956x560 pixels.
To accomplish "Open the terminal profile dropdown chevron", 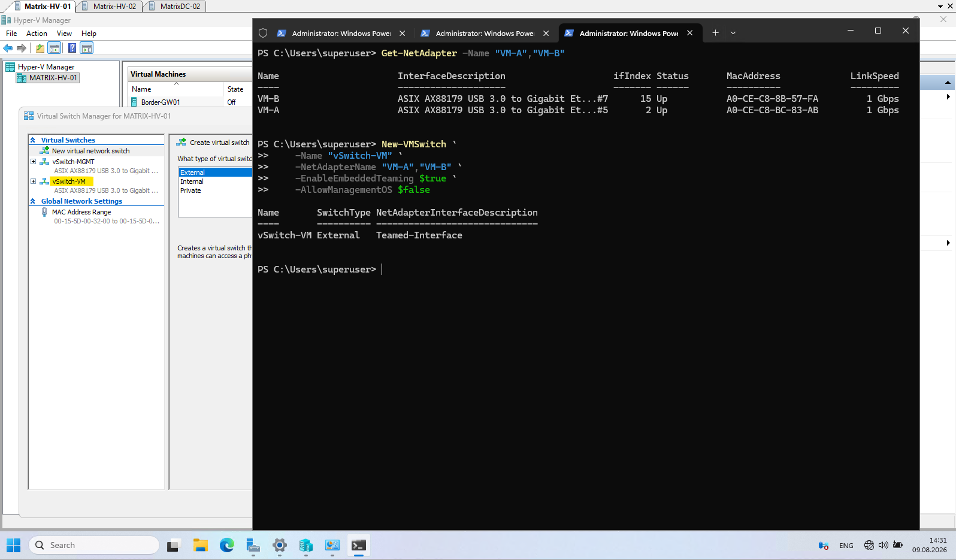I will (733, 33).
